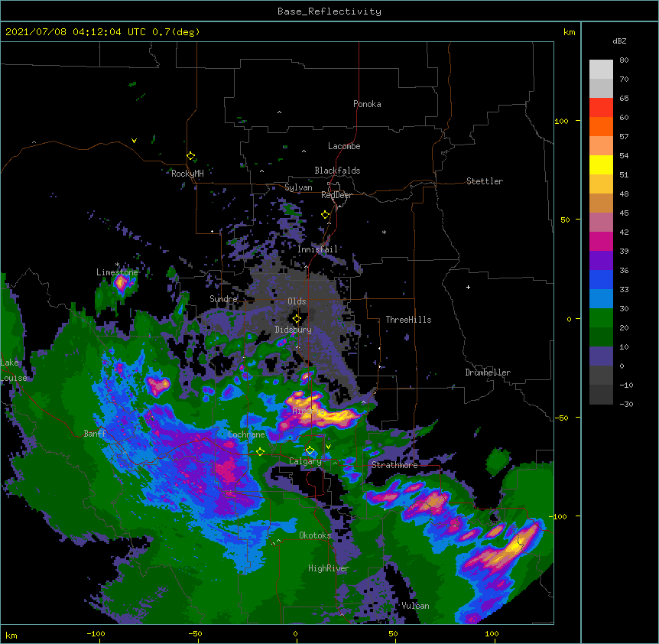Image resolution: width=659 pixels, height=644 pixels.
Task: Click the Sylvan label
Action: tap(298, 187)
